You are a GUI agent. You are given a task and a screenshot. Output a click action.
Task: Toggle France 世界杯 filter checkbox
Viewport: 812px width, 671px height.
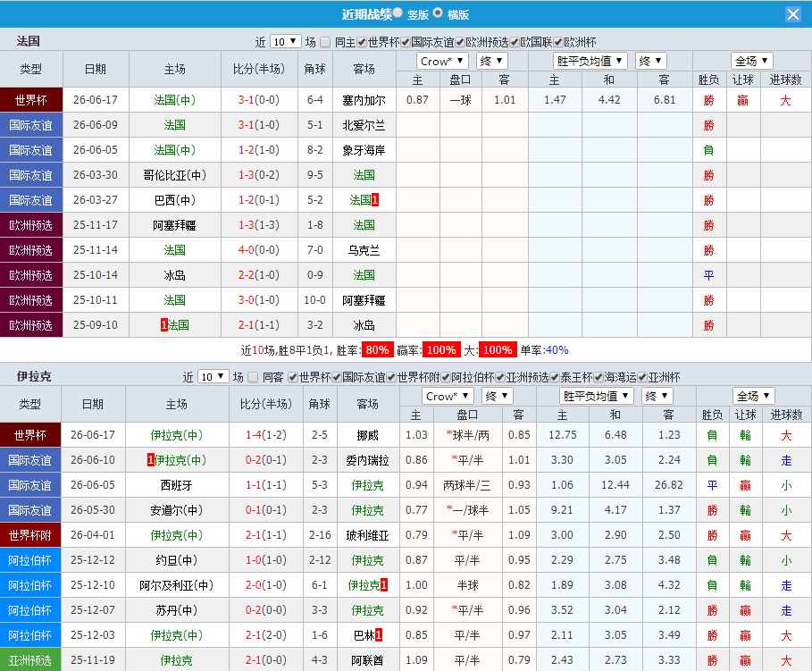tap(362, 42)
